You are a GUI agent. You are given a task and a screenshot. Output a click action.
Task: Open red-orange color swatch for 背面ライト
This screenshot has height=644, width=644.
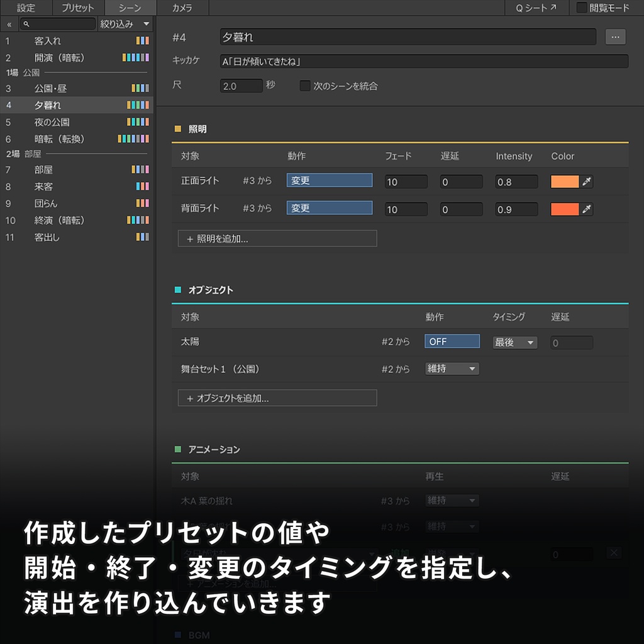565,209
